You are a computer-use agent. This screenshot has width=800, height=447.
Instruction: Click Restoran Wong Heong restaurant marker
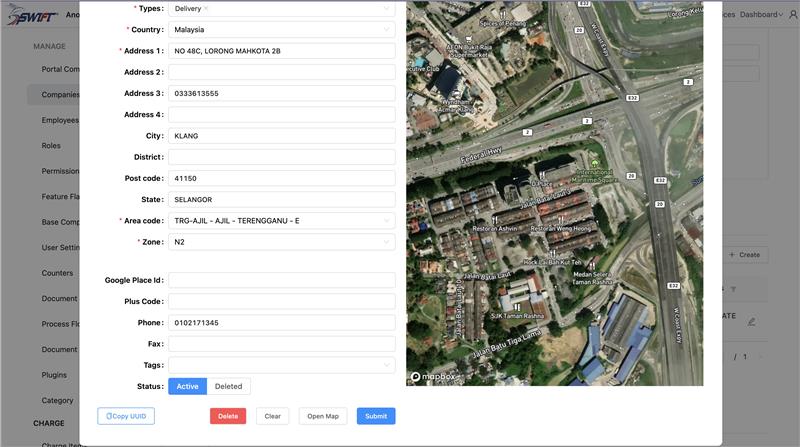pos(561,220)
